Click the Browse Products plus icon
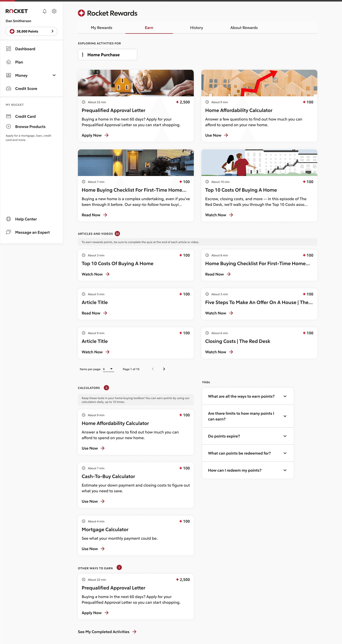The width and height of the screenshot is (342, 644). pyautogui.click(x=8, y=127)
